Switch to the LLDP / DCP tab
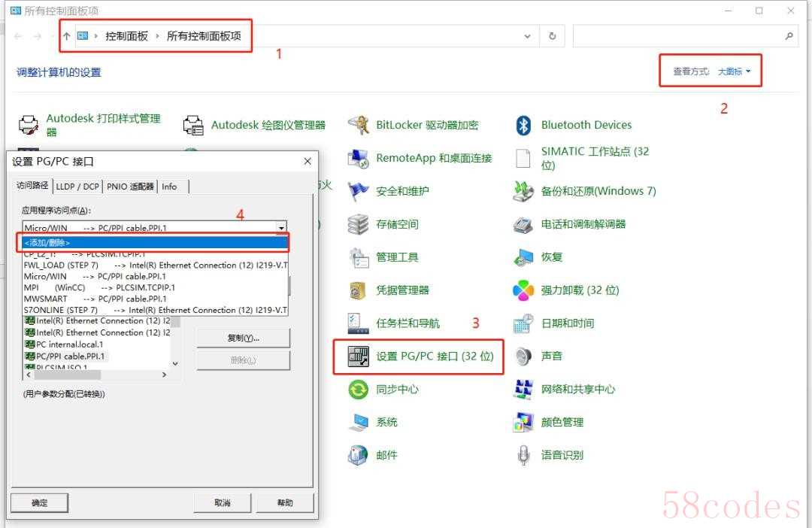The height and width of the screenshot is (528, 812). click(x=77, y=187)
